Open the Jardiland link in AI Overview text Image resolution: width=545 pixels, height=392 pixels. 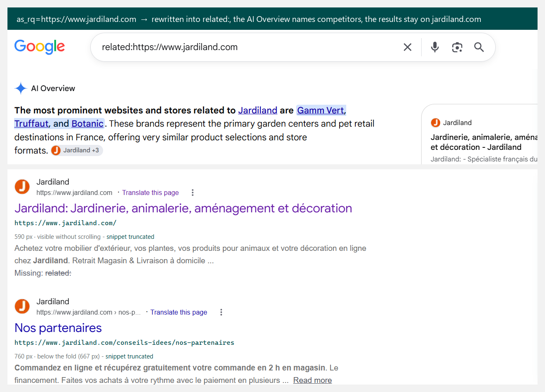258,110
